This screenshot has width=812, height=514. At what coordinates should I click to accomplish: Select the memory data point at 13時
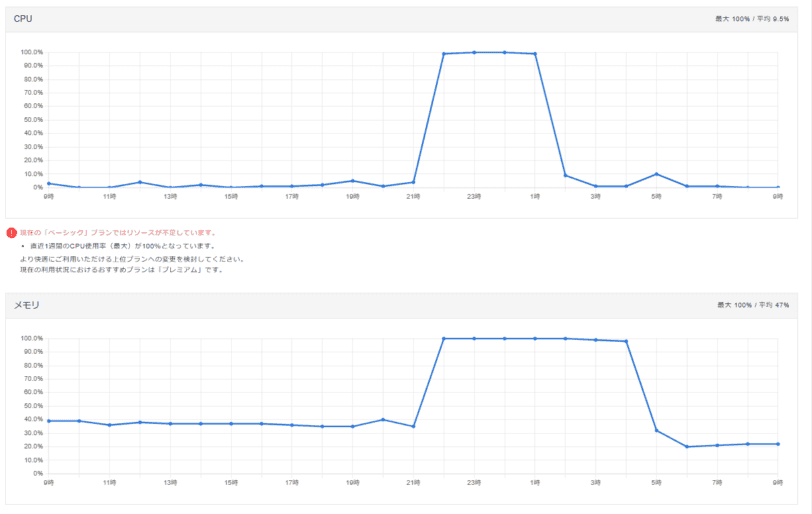pos(170,424)
